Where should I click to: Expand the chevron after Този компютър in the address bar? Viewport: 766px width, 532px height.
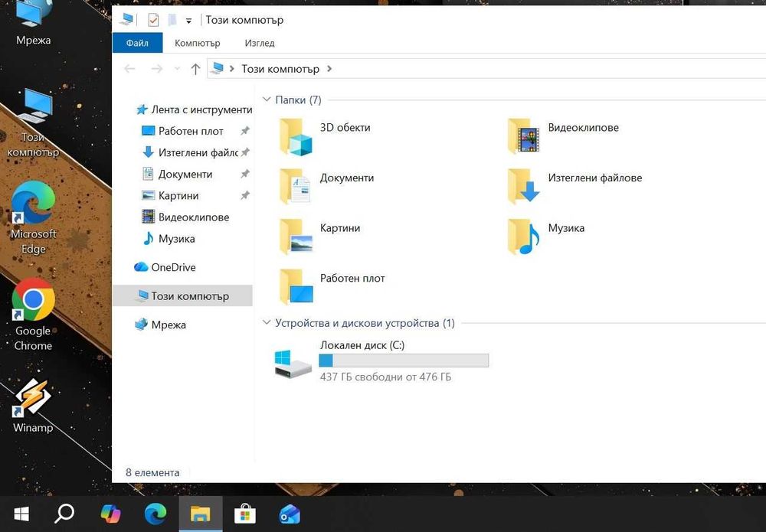(329, 69)
